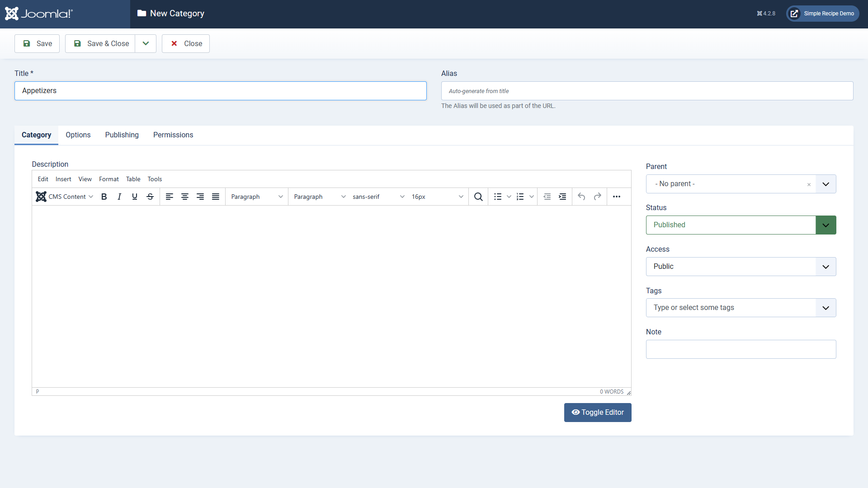Switch to the Publishing tab
The width and height of the screenshot is (868, 488).
coord(122,135)
